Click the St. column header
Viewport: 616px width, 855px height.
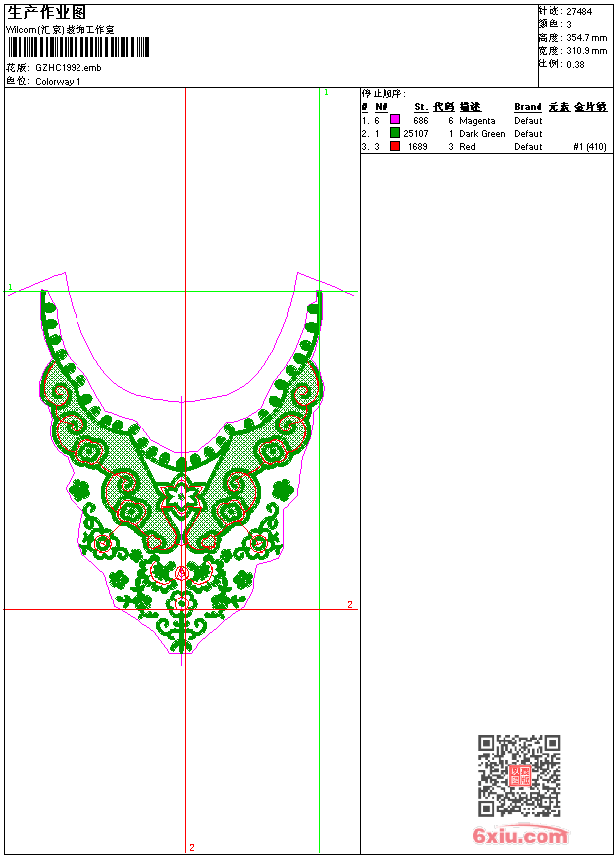421,107
